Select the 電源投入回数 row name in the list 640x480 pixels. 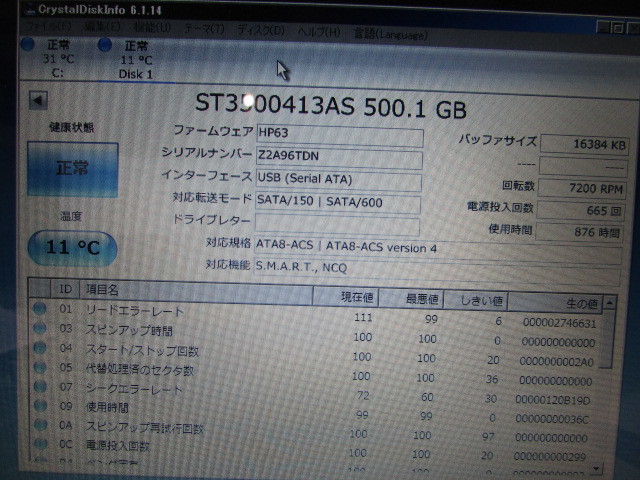[118, 445]
